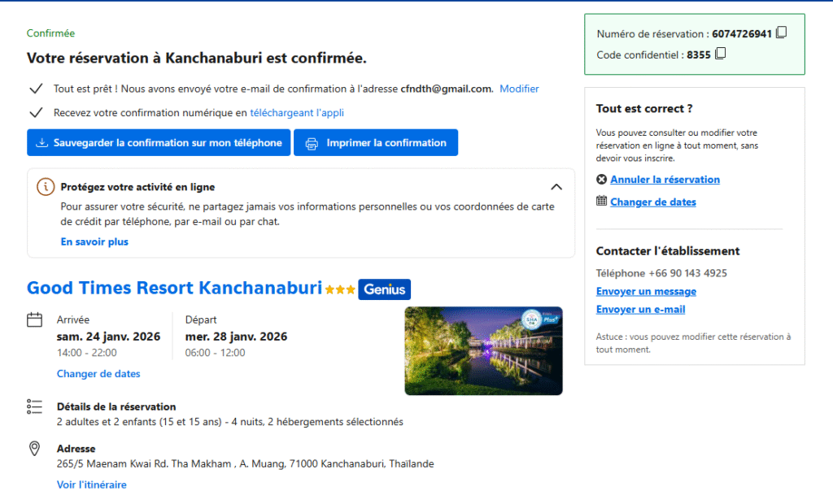The height and width of the screenshot is (504, 833).
Task: Open En savoir plus link
Action: pos(94,241)
